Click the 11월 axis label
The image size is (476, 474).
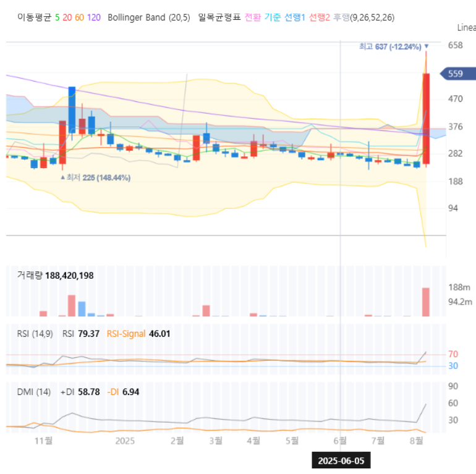tap(43, 441)
